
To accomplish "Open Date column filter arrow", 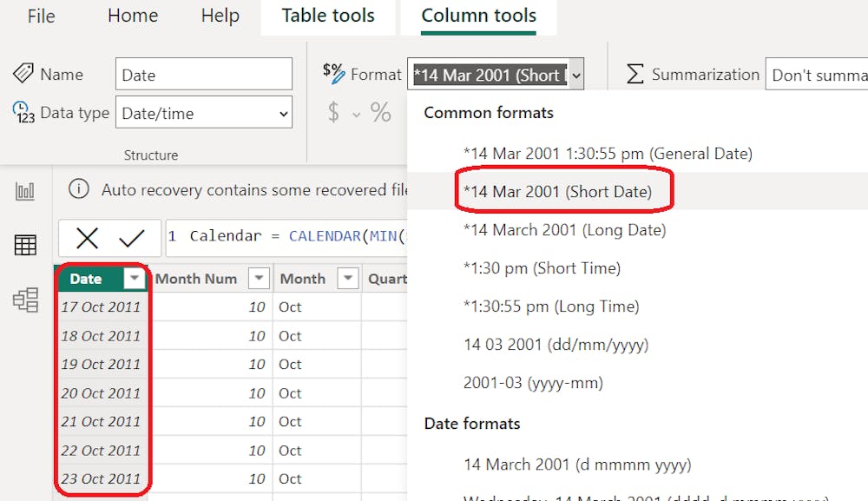I will click(x=135, y=279).
